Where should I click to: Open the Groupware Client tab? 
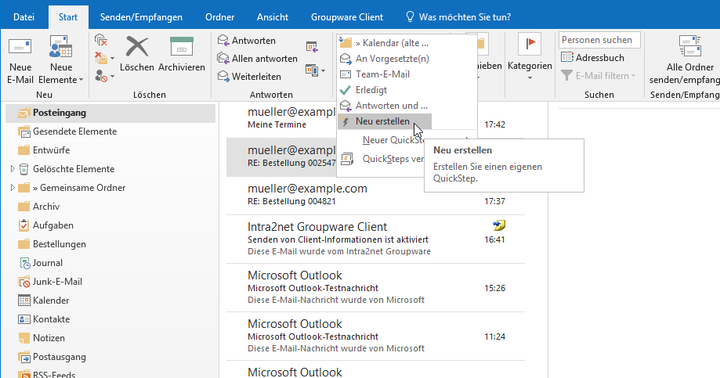pos(347,17)
